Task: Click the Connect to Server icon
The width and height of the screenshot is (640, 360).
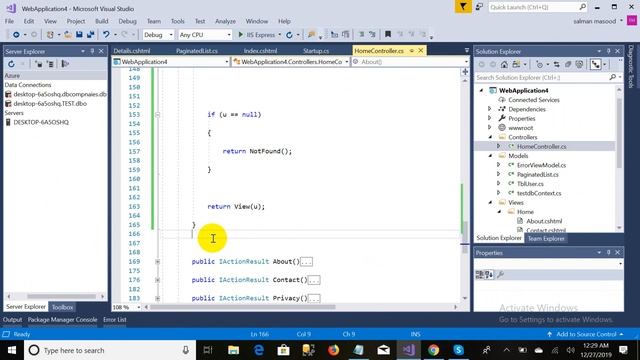Action: 50,64
